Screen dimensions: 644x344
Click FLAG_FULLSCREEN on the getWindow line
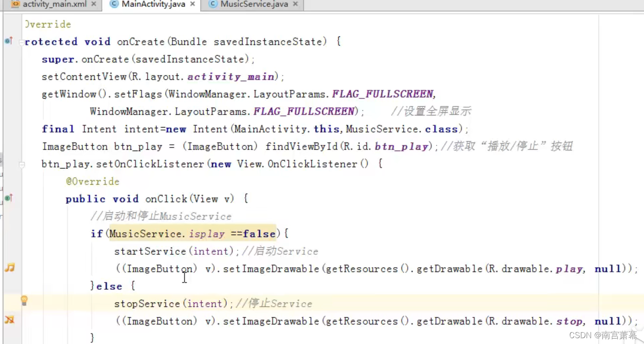point(383,94)
